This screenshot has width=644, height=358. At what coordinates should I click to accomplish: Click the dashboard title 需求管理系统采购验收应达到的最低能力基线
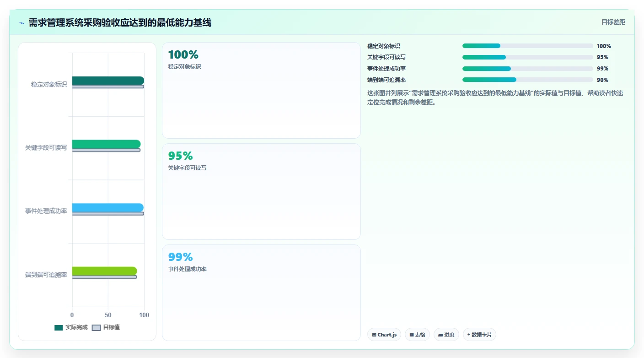pos(120,22)
